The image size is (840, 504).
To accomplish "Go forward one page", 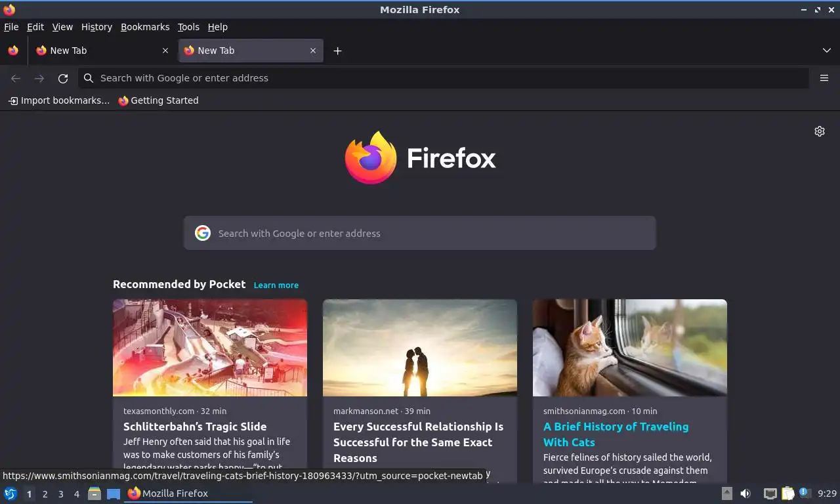I will click(39, 78).
